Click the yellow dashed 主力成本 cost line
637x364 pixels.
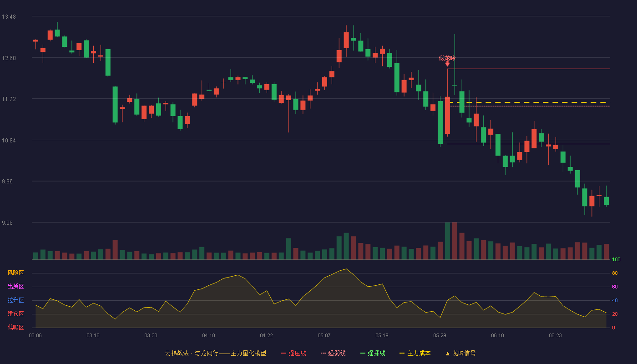(528, 102)
